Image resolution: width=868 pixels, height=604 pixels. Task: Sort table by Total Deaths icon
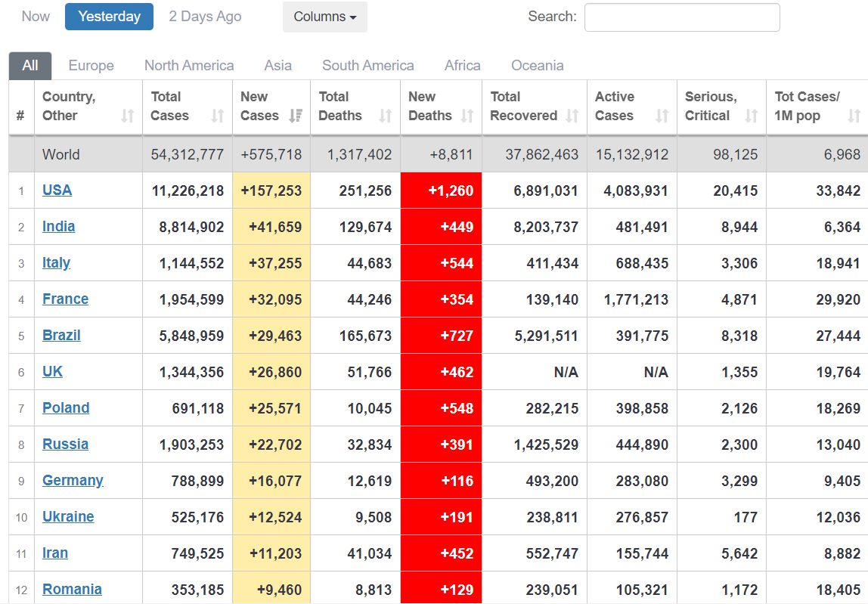coord(386,116)
